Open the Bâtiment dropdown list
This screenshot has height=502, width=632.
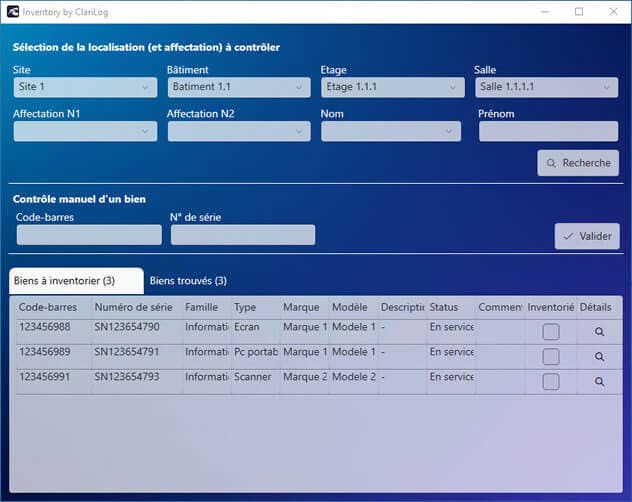pos(238,87)
